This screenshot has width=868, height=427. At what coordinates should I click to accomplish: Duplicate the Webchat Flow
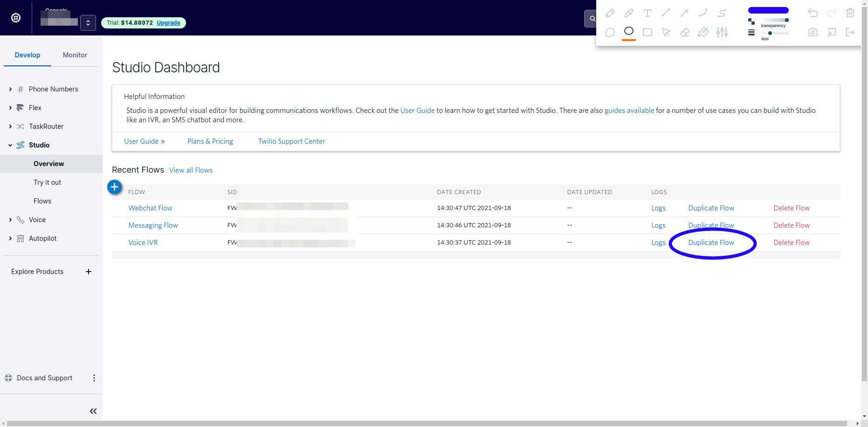click(x=711, y=208)
